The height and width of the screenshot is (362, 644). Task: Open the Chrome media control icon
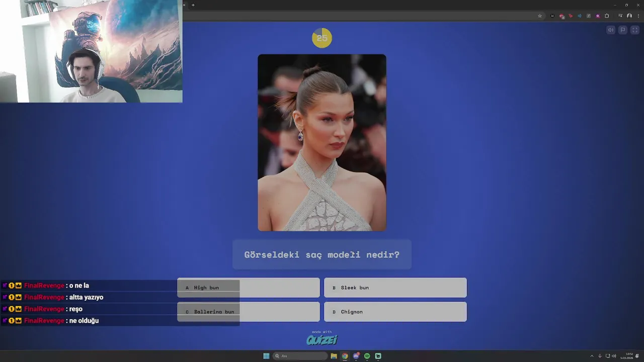tap(620, 16)
